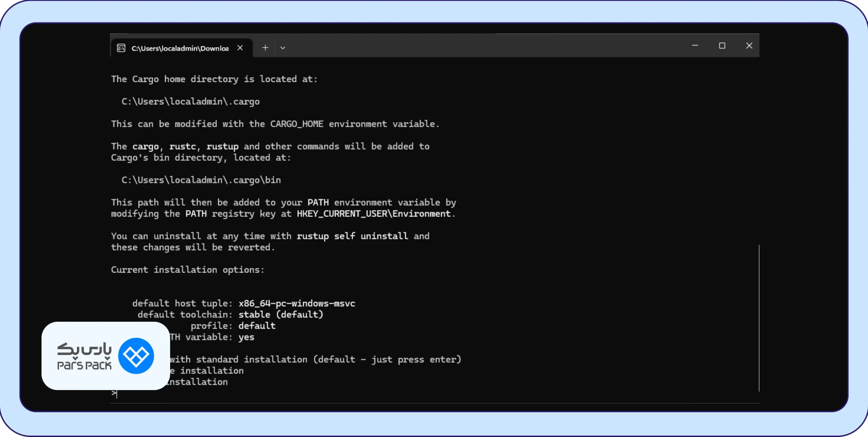The width and height of the screenshot is (868, 437).
Task: Close the C:\Users\localadmin tab
Action: (x=240, y=48)
